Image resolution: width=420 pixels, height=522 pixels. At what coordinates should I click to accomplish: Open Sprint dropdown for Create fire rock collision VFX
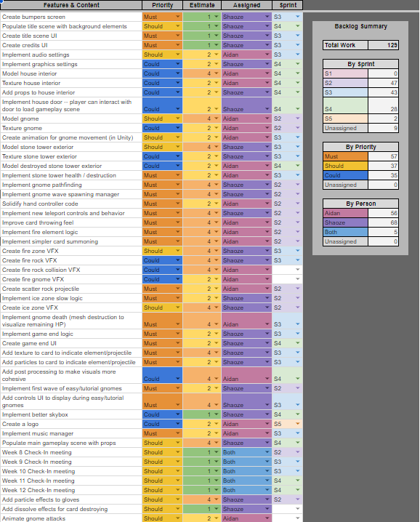297,270
